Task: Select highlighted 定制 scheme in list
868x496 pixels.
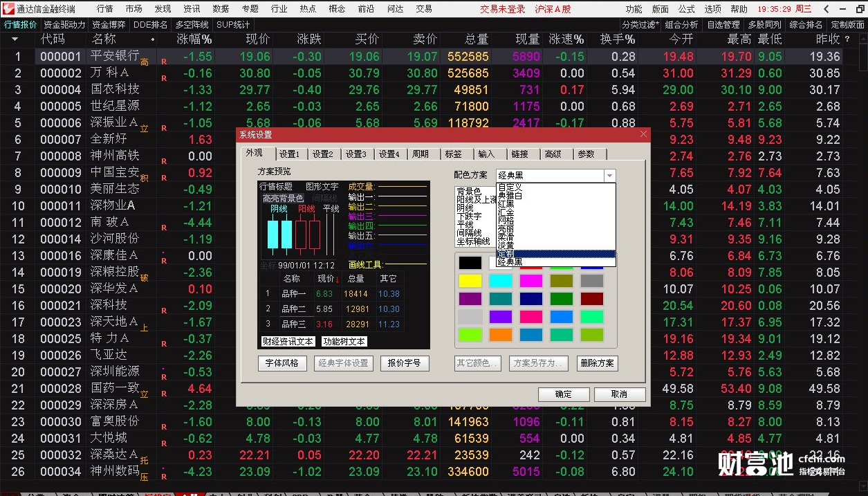Action: (555, 254)
